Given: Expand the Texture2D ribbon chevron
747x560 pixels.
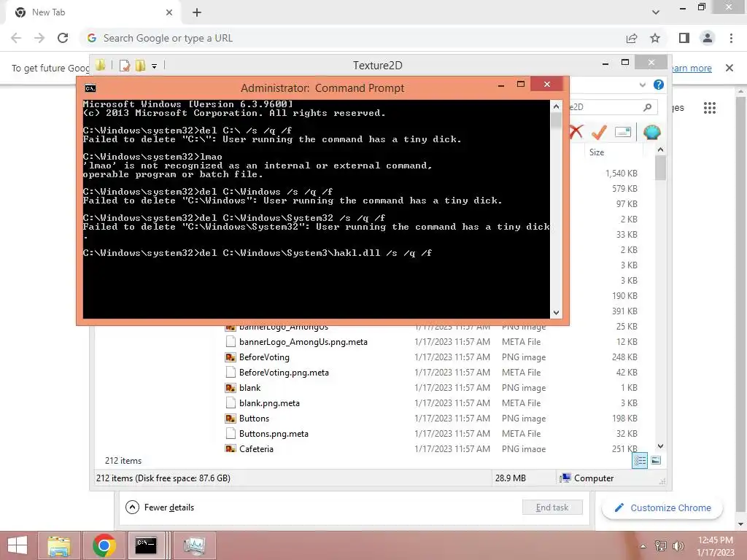Looking at the screenshot, I should (643, 85).
